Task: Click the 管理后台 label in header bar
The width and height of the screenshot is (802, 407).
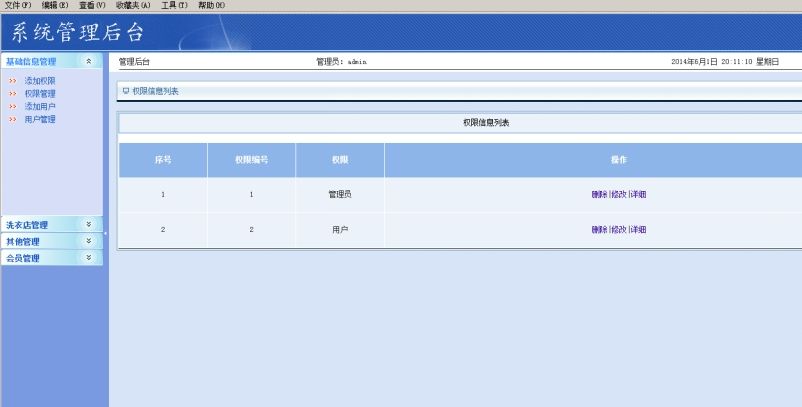Action: tap(134, 62)
